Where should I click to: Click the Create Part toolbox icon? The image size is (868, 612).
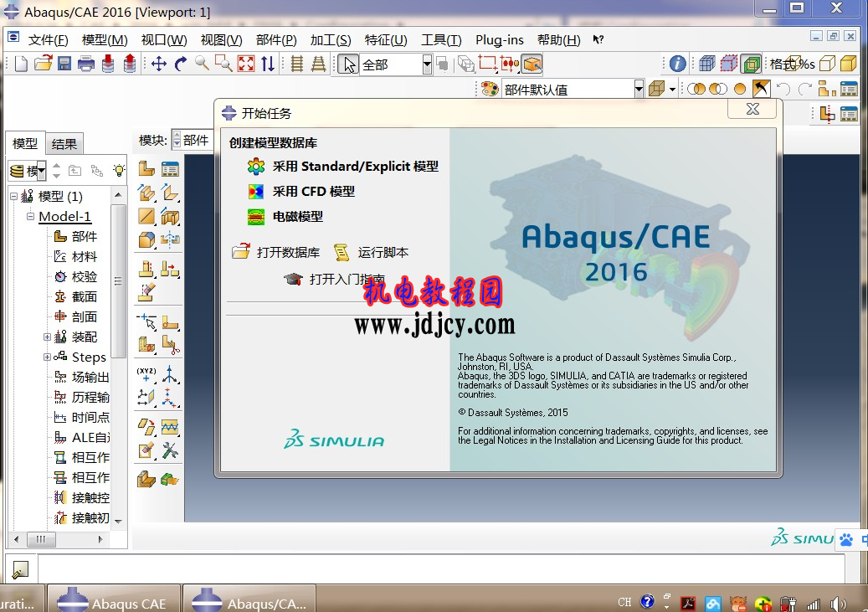146,168
